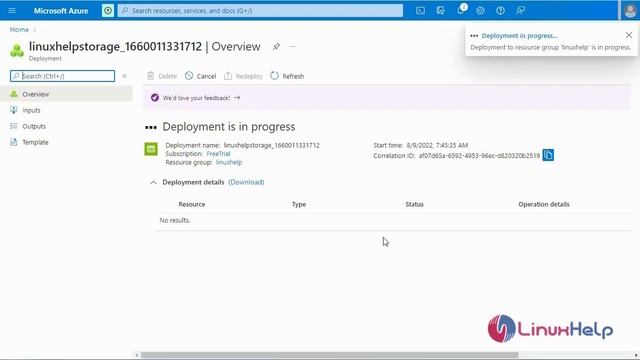Click Redeploy in the toolbar
The width and height of the screenshot is (640, 360).
click(x=243, y=76)
